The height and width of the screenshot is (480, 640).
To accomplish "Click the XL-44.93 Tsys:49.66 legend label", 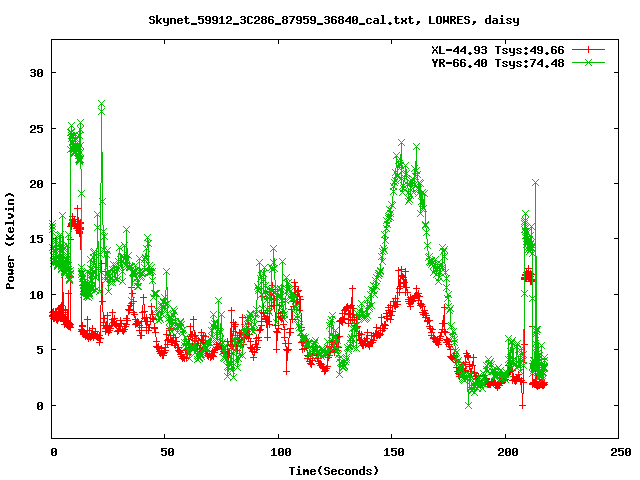I will [x=496, y=49].
